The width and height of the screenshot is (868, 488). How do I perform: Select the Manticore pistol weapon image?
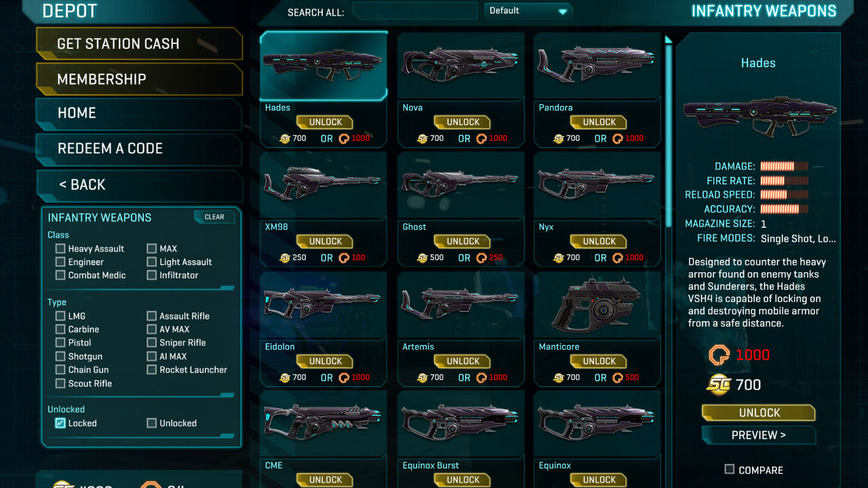[x=596, y=305]
